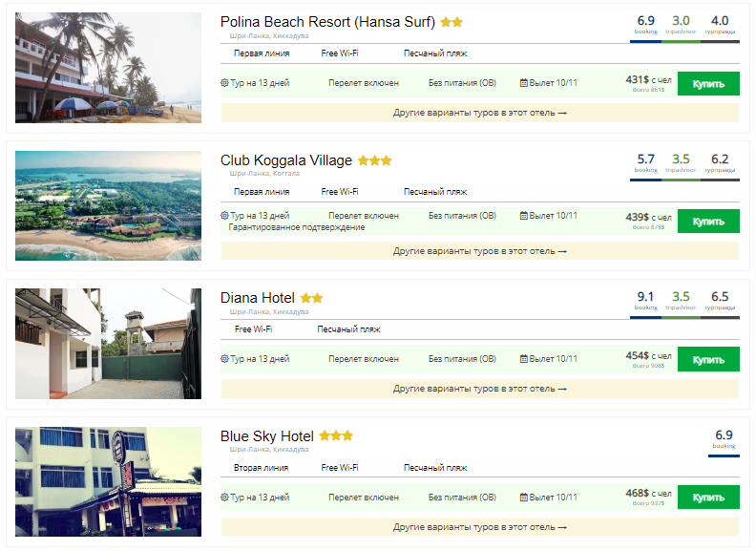Click the calendar icon for Diana Hotel departure
The width and height of the screenshot is (756, 551).
click(523, 359)
